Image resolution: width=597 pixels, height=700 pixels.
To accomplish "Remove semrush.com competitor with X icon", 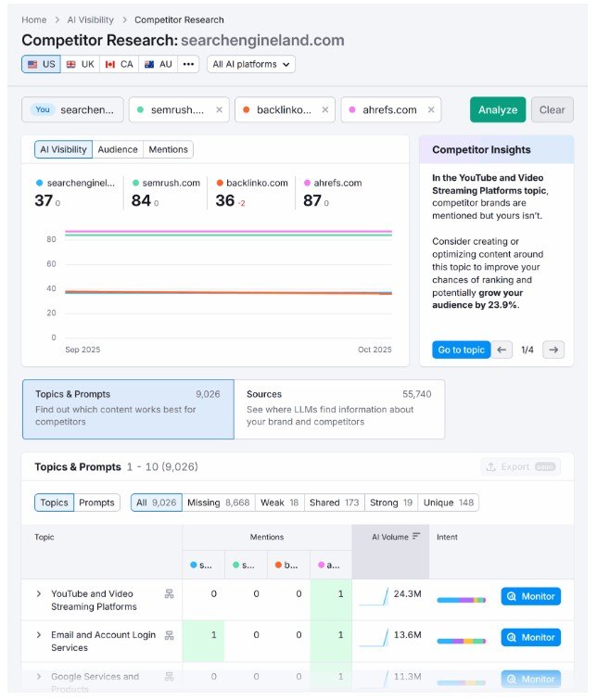I will point(219,109).
